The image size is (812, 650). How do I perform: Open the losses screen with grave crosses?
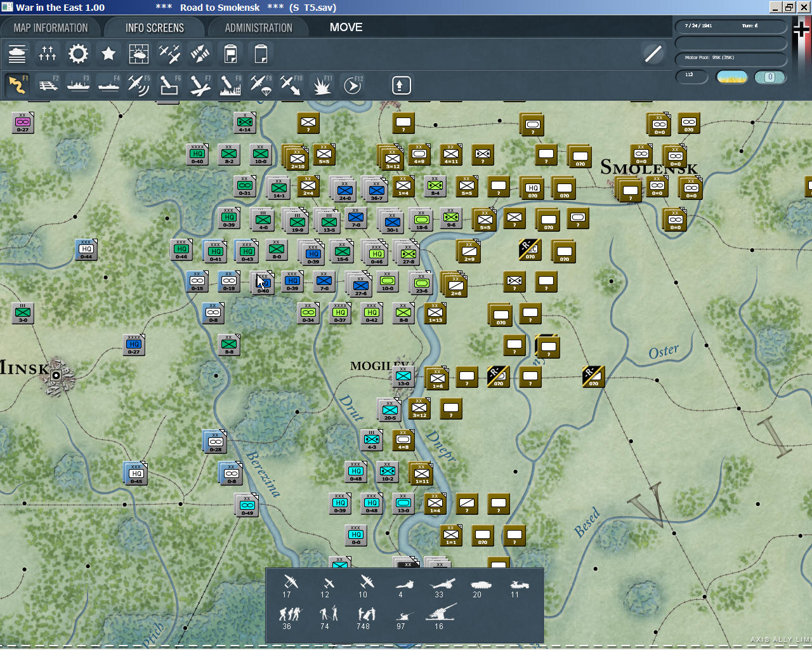(x=48, y=54)
